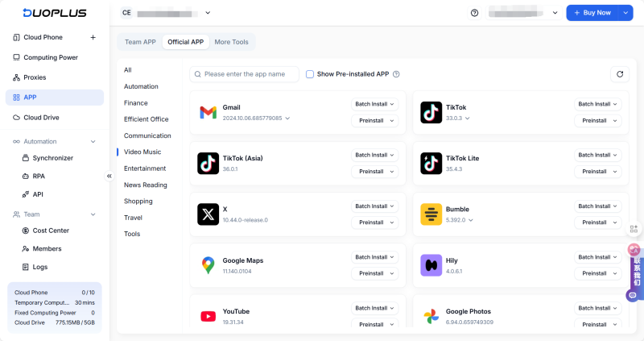Click the Gmail app icon
This screenshot has width=644, height=341.
pos(208,112)
